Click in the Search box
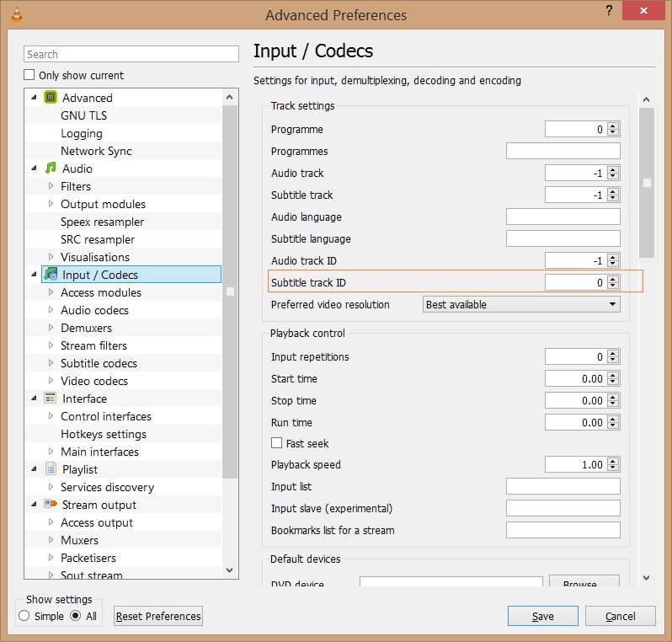 [131, 54]
